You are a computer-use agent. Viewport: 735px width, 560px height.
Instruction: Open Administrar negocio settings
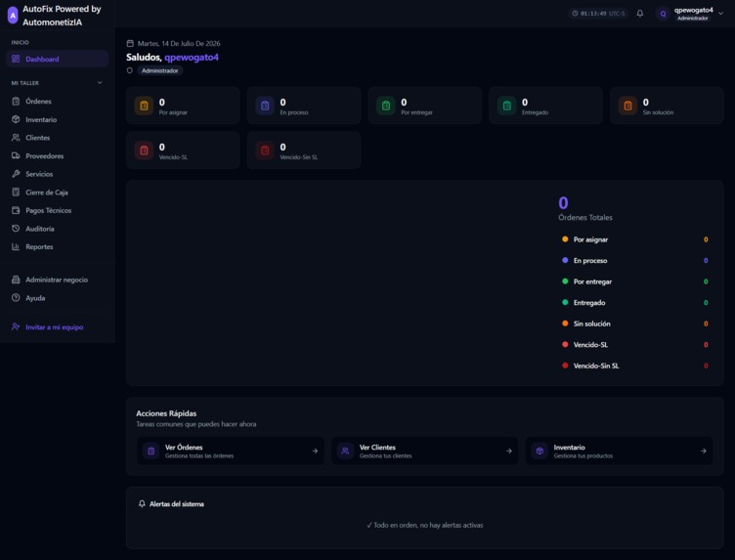click(x=58, y=280)
